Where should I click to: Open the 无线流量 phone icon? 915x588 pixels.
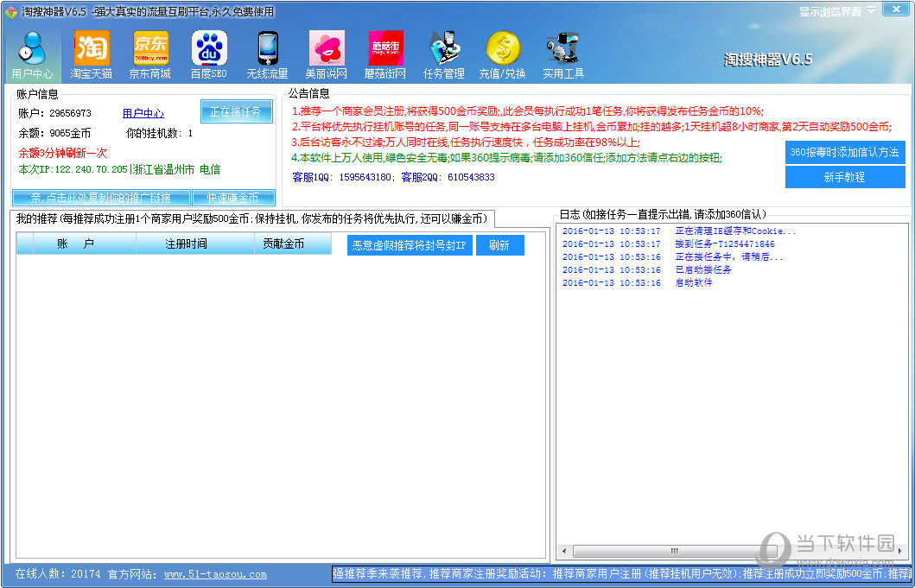(x=267, y=55)
